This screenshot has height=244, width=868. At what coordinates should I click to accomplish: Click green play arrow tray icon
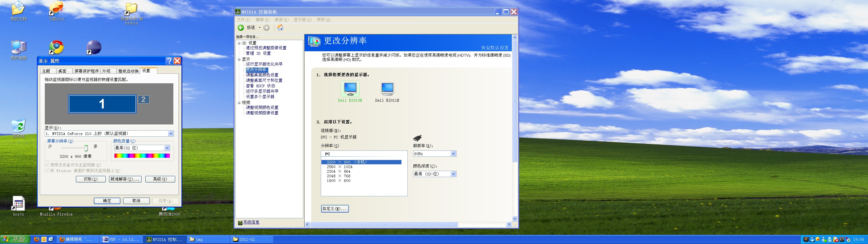tap(848, 240)
